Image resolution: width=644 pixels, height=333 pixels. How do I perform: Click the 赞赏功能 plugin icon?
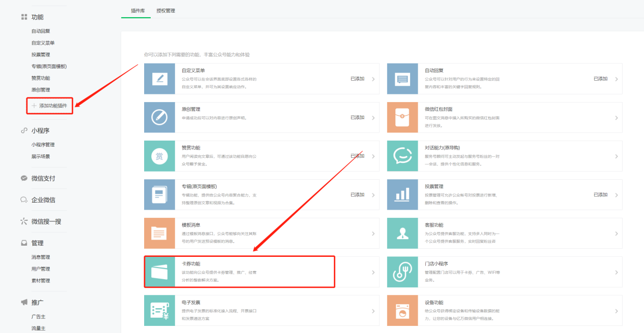[x=159, y=156]
